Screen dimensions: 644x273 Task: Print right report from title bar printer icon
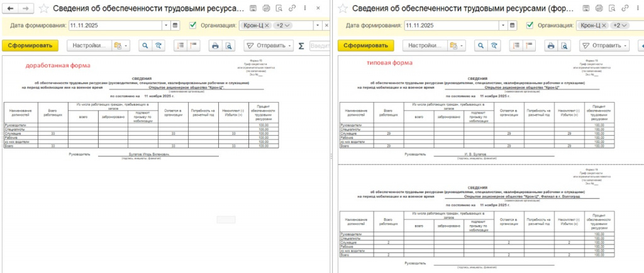coord(599,8)
